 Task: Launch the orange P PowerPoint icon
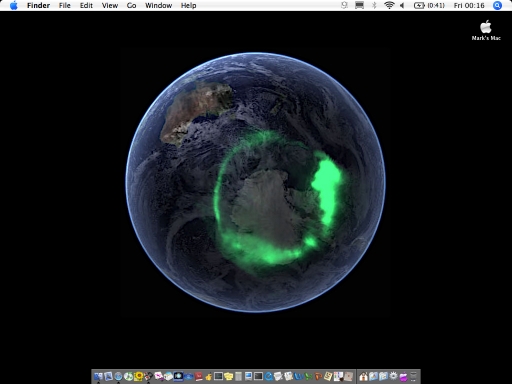[x=318, y=376]
